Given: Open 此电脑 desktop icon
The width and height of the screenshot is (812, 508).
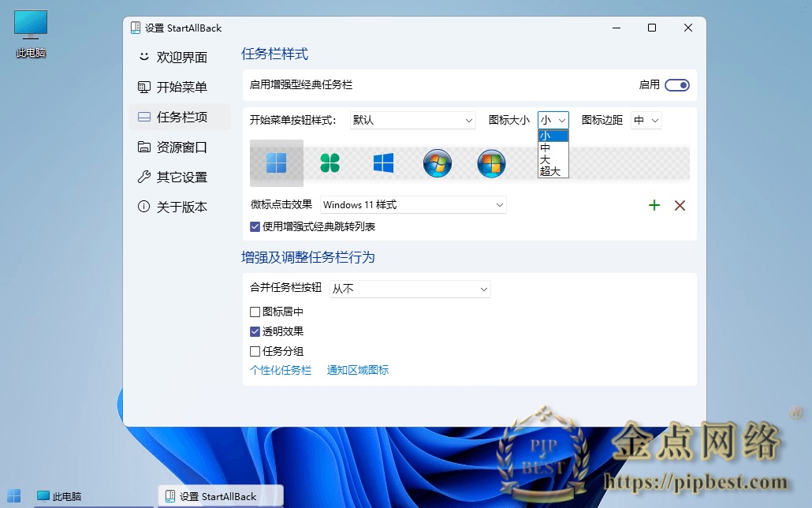Looking at the screenshot, I should click(x=31, y=34).
